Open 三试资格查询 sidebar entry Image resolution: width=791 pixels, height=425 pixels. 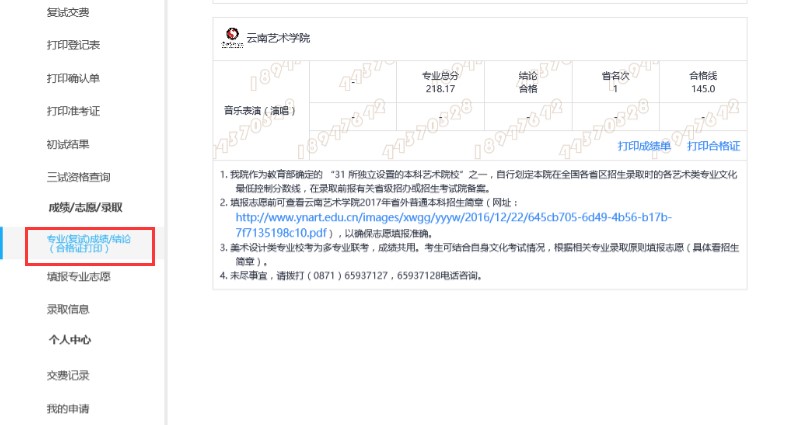pos(78,177)
